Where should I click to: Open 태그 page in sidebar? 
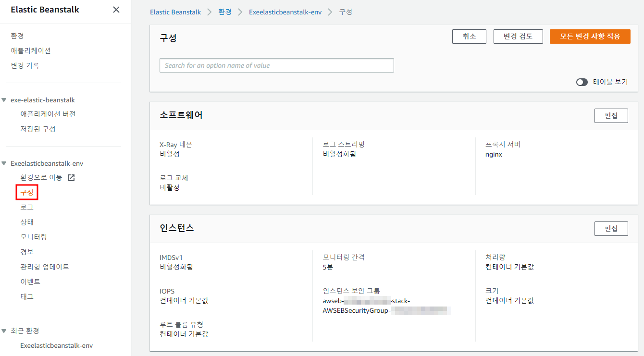pyautogui.click(x=27, y=296)
